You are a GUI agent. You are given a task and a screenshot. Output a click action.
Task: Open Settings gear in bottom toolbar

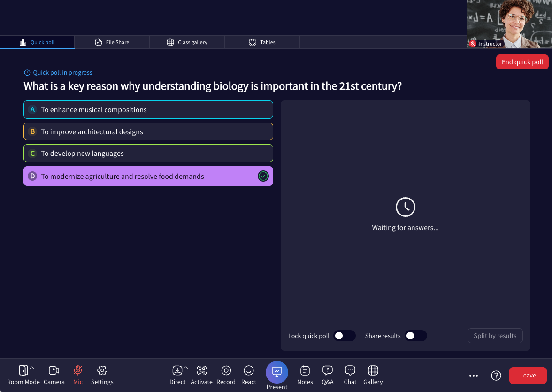click(102, 371)
